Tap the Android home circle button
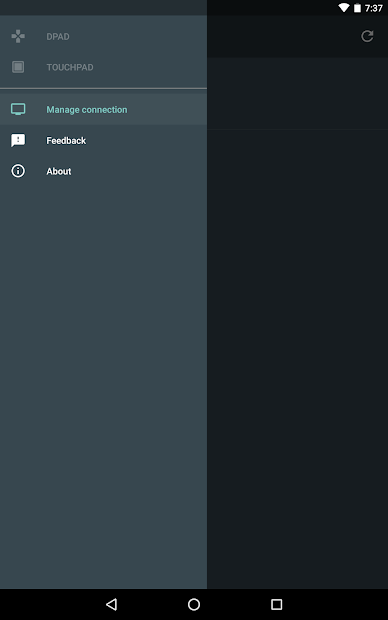 tap(194, 604)
